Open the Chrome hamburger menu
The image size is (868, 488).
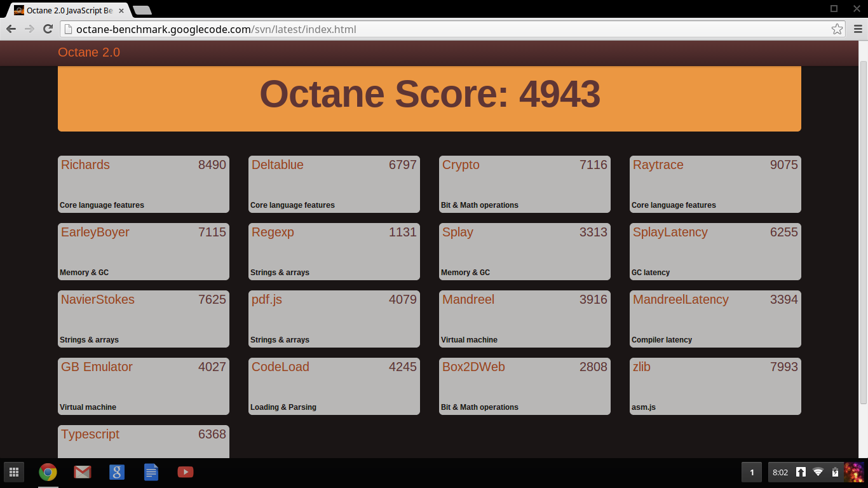858,29
